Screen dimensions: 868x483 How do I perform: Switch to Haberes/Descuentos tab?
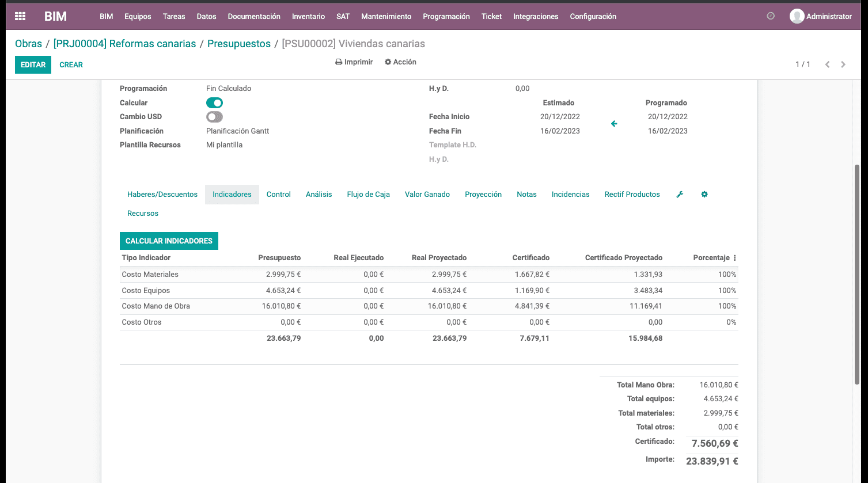point(162,195)
